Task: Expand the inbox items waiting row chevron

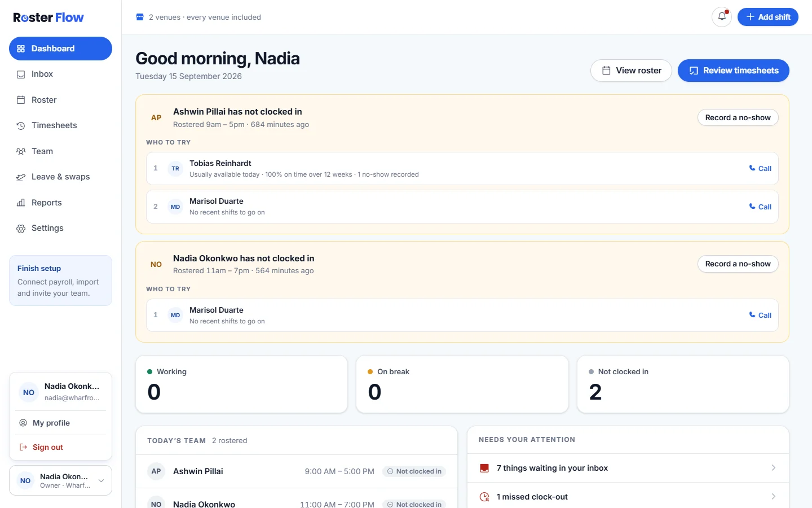Action: (773, 468)
